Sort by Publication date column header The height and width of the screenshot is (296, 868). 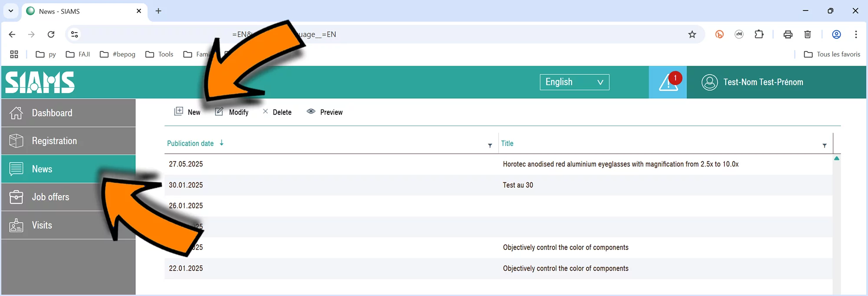point(191,143)
